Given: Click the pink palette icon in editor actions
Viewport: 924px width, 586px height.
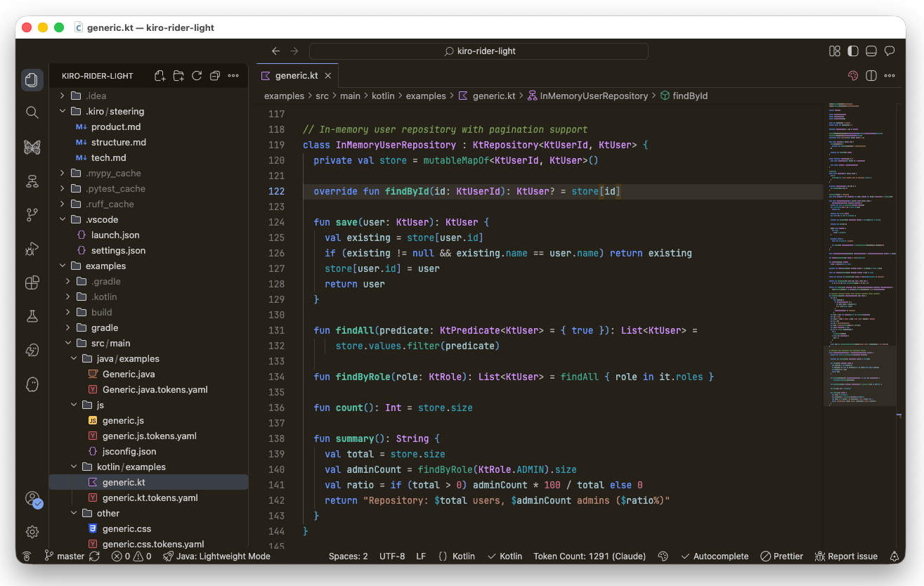Looking at the screenshot, I should (853, 76).
